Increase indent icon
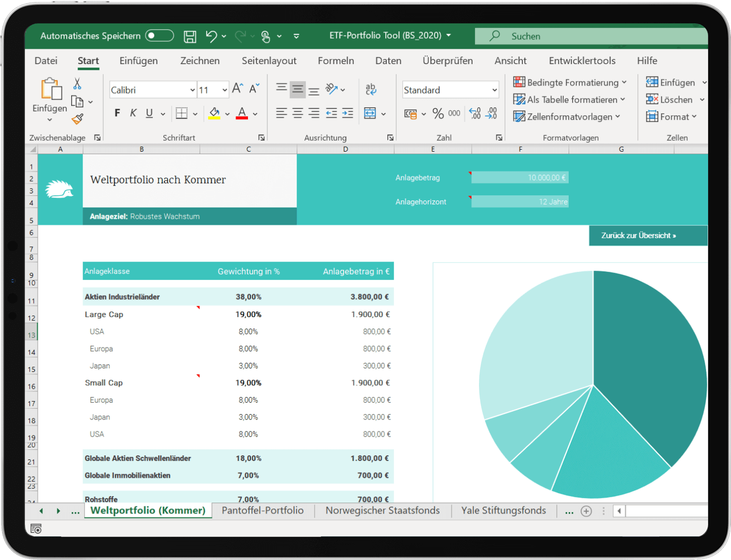Image resolution: width=731 pixels, height=560 pixels. (347, 113)
